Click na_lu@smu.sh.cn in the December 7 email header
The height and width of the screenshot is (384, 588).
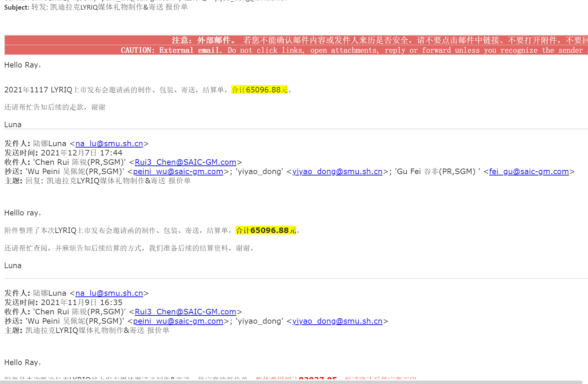(109, 144)
